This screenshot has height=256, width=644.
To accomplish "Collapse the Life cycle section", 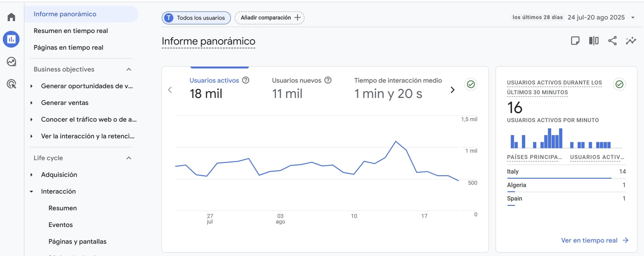I will (x=129, y=158).
